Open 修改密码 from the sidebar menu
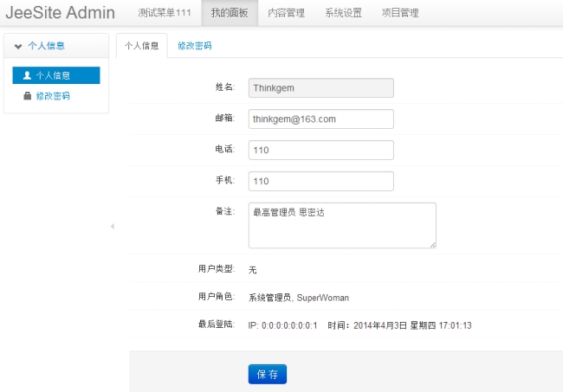 (x=53, y=96)
